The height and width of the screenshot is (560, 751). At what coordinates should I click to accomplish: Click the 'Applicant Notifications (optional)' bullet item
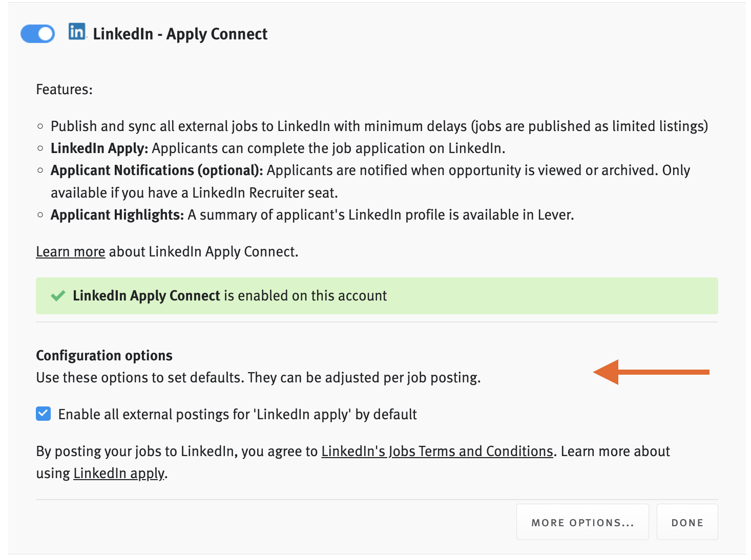click(155, 170)
